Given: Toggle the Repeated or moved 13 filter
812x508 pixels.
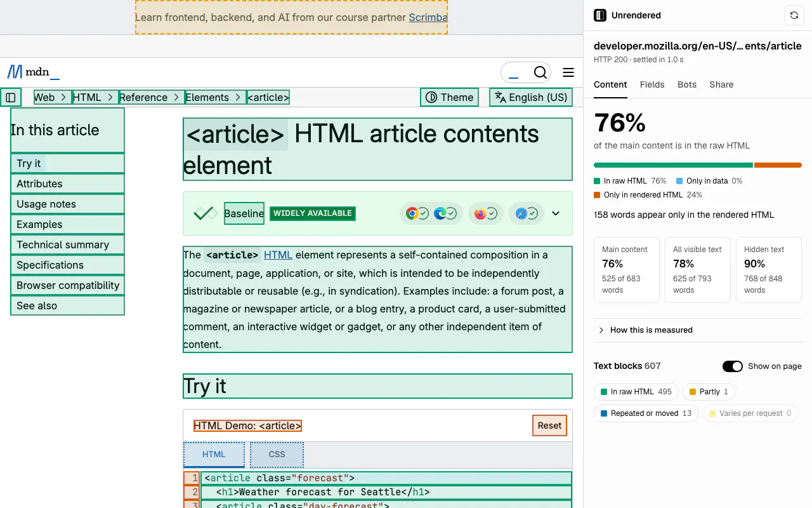Looking at the screenshot, I should pos(646,413).
